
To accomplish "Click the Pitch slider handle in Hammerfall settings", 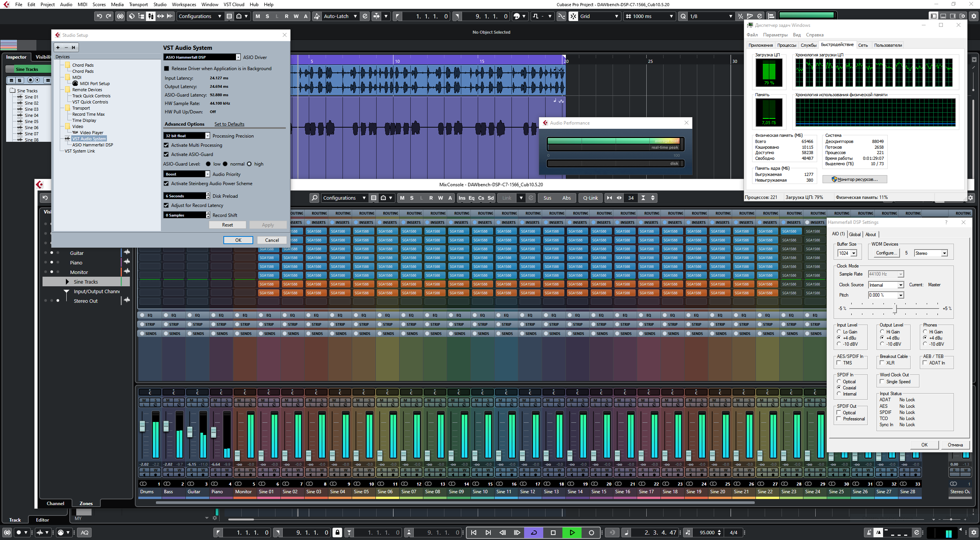I will coord(895,309).
